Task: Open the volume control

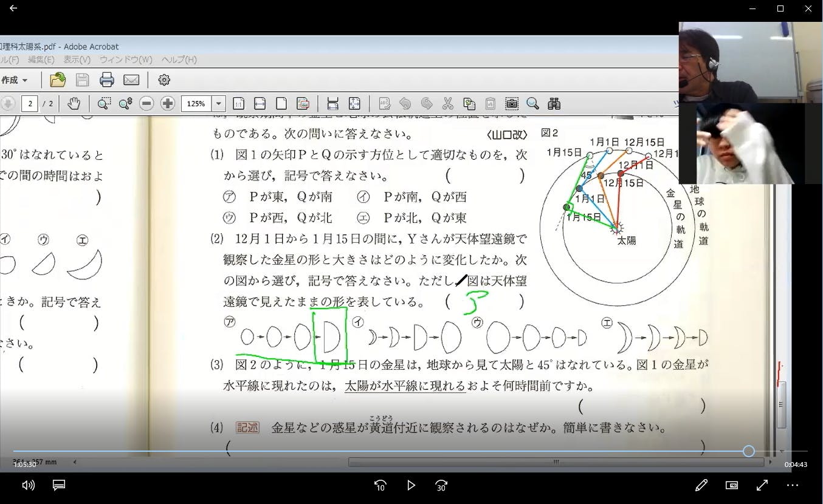Action: tap(28, 485)
